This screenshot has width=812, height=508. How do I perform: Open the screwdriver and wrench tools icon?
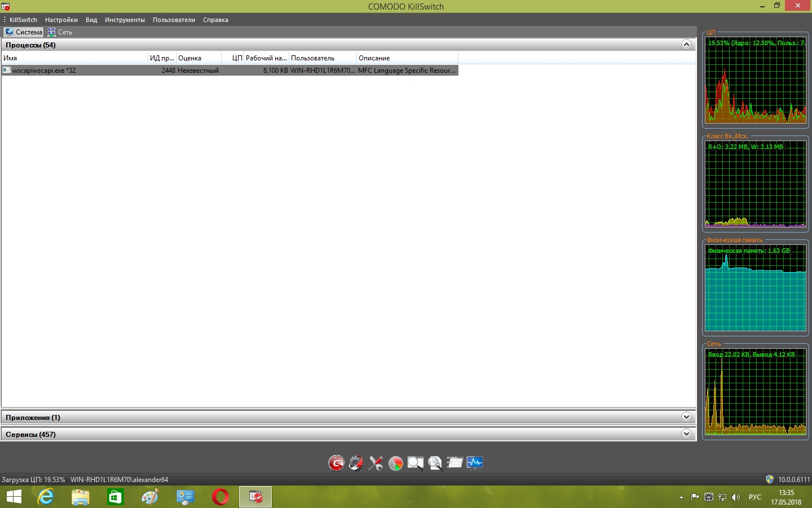[376, 463]
